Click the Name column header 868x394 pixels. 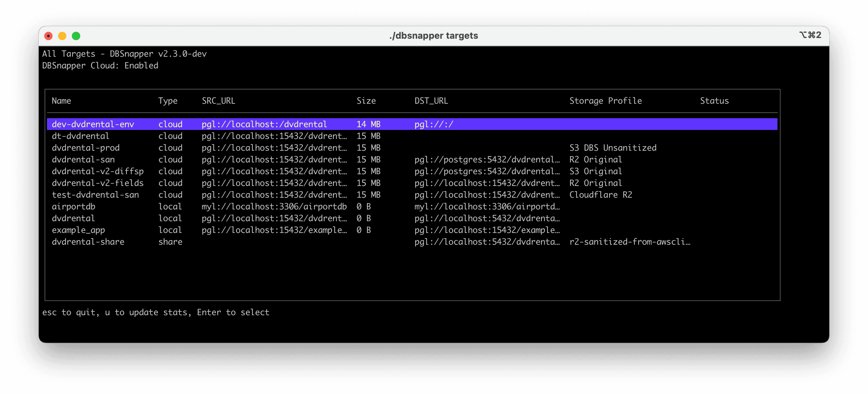point(62,101)
